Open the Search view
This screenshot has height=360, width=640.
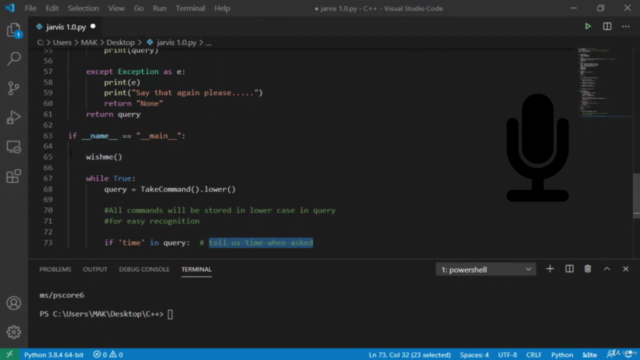click(13, 59)
